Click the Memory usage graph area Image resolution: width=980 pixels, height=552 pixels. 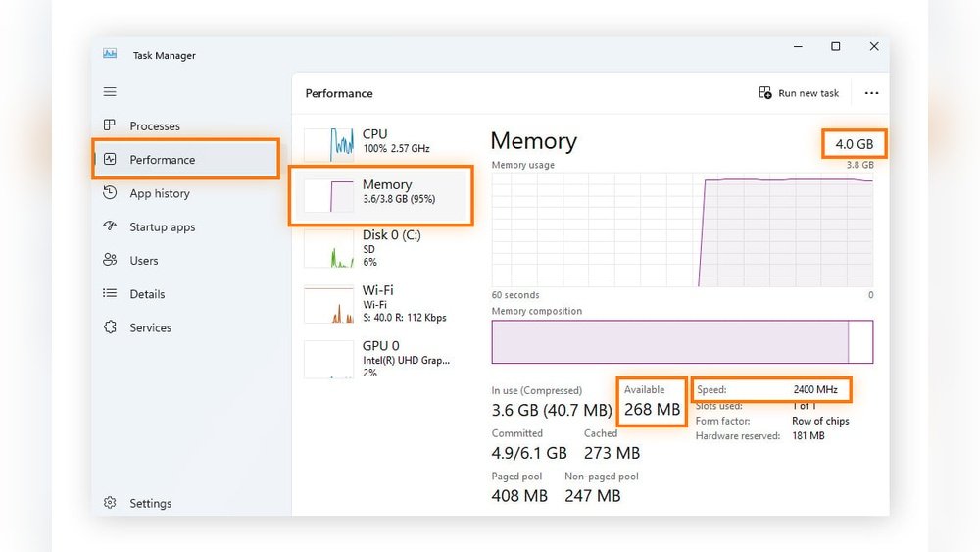[x=681, y=230]
